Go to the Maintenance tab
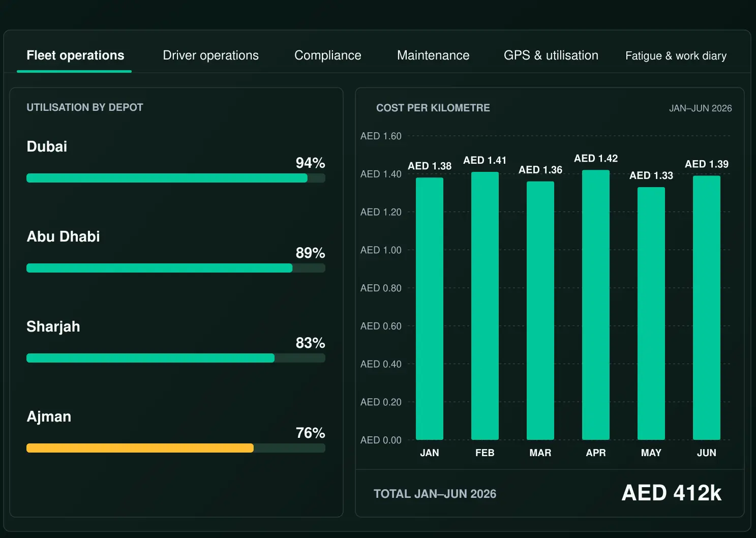Image resolution: width=756 pixels, height=538 pixels. tap(433, 55)
